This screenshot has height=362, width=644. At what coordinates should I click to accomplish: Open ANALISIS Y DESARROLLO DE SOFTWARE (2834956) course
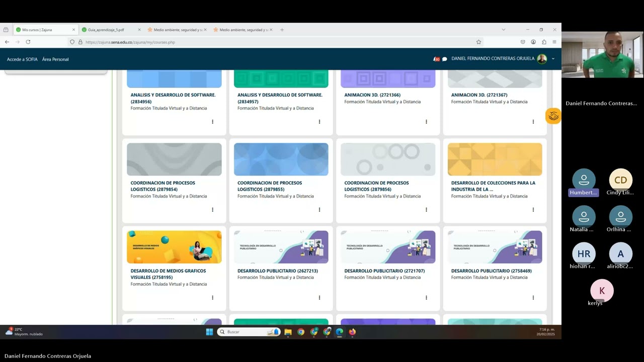tap(173, 98)
